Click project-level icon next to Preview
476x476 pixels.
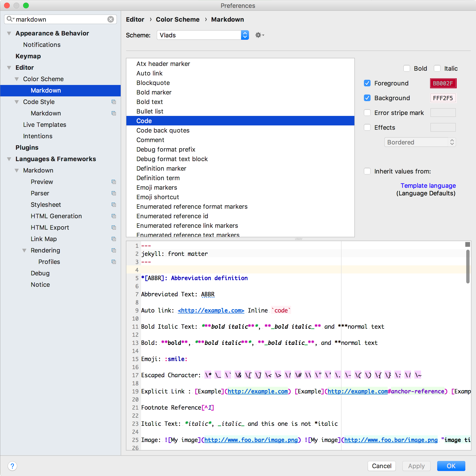tap(114, 182)
